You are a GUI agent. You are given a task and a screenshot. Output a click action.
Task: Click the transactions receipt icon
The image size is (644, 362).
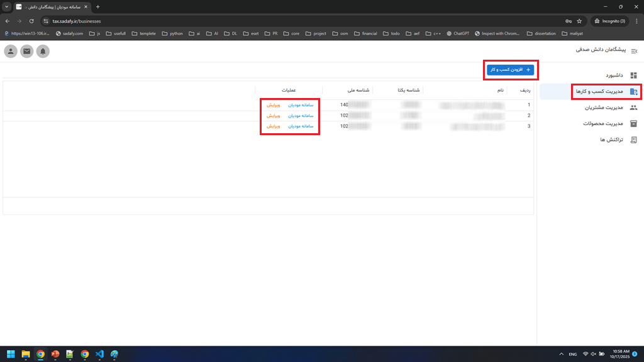coord(633,140)
